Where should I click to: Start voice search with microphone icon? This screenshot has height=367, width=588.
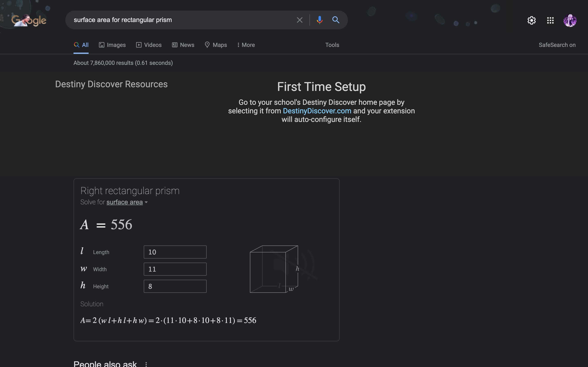click(x=320, y=20)
